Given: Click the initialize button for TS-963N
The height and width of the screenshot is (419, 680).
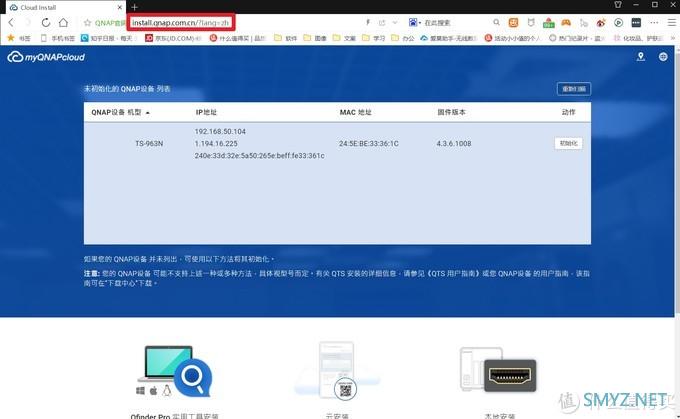Looking at the screenshot, I should click(569, 144).
